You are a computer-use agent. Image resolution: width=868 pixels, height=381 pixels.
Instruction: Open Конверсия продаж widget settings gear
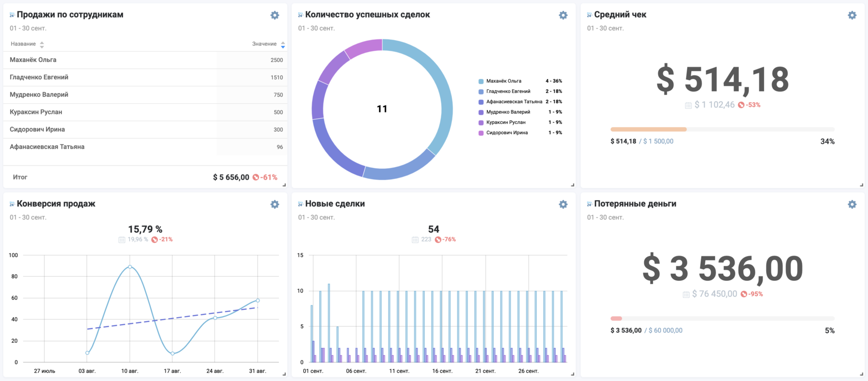275,204
